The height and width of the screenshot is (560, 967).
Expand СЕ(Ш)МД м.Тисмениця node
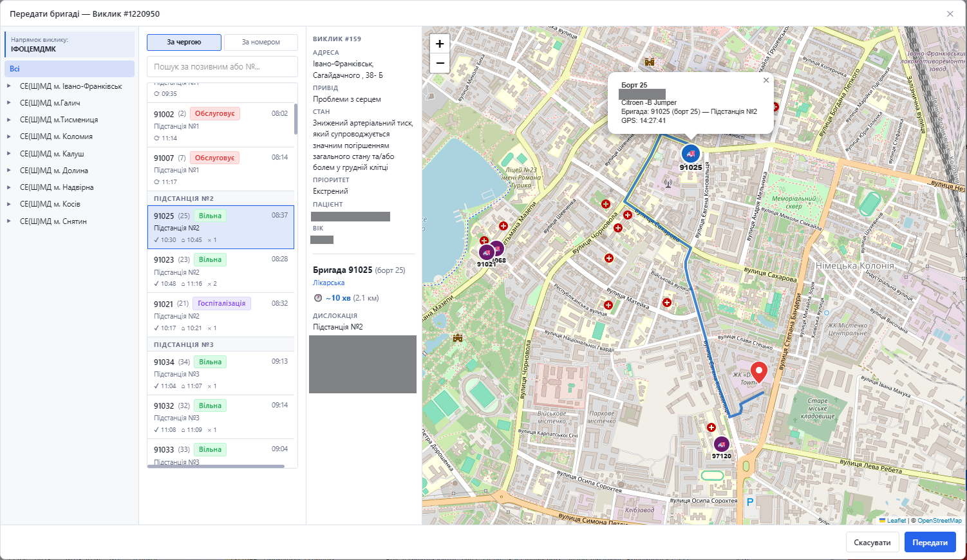(9, 120)
